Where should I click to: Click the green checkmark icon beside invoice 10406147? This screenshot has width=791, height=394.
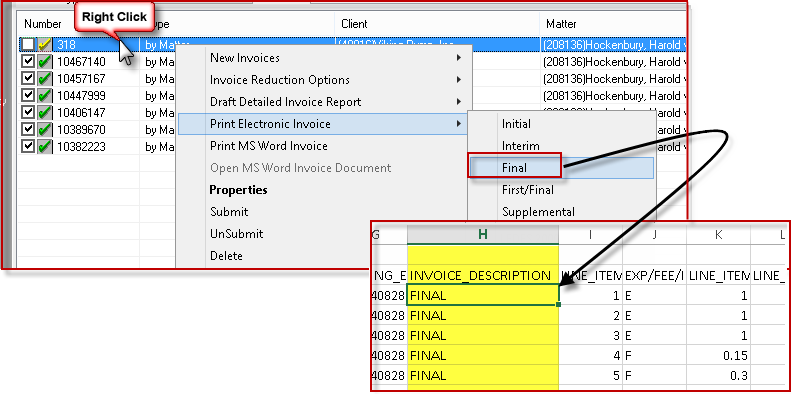coord(45,113)
